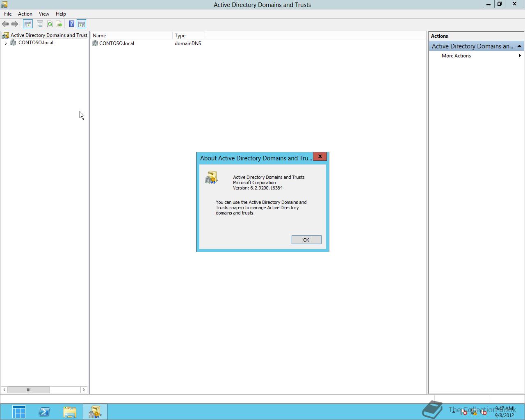The image size is (525, 420).
Task: Open Properties via the toolbar icon
Action: coord(40,24)
